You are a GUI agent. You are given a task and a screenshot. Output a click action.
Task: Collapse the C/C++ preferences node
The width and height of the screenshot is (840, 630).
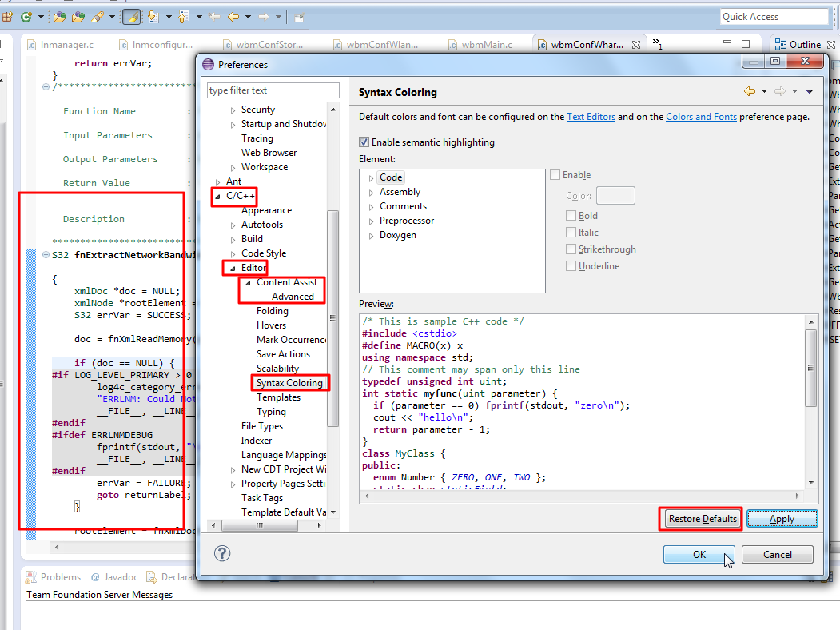[x=217, y=197]
